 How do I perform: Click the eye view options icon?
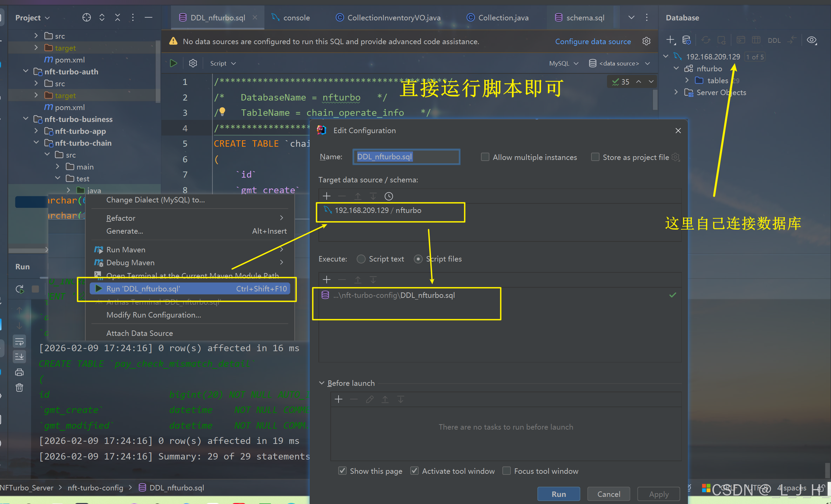click(812, 40)
